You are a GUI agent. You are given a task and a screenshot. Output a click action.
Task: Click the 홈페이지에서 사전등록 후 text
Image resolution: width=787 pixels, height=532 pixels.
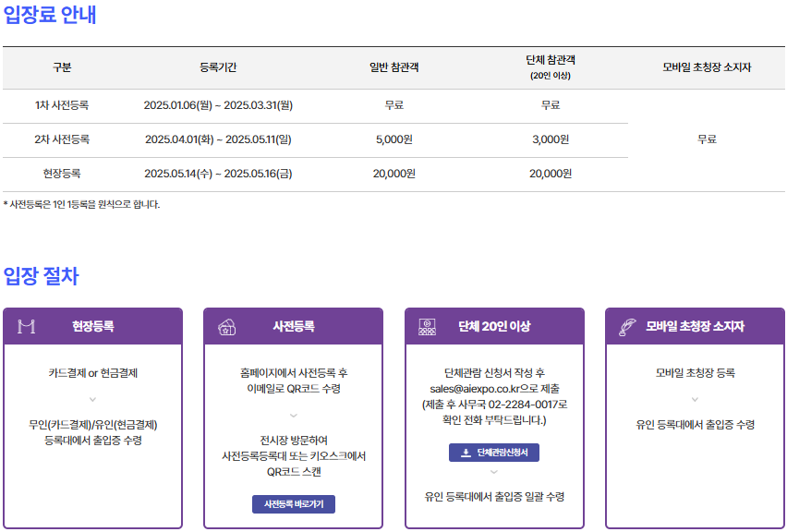click(x=294, y=373)
